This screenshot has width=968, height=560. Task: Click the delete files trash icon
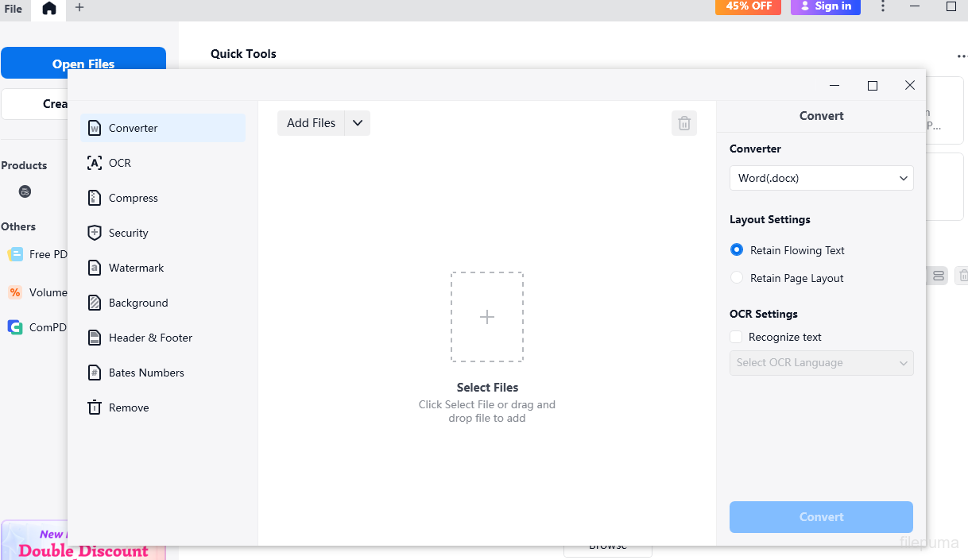pos(683,123)
